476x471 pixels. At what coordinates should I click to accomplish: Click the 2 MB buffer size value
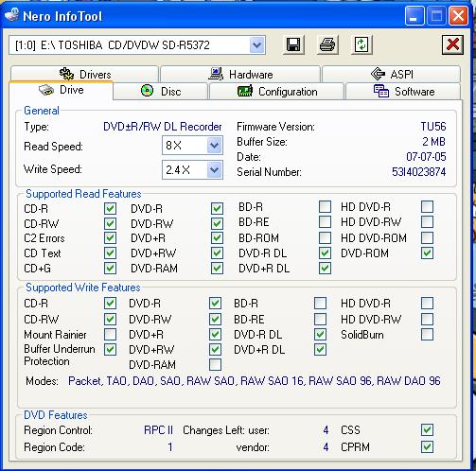point(433,142)
